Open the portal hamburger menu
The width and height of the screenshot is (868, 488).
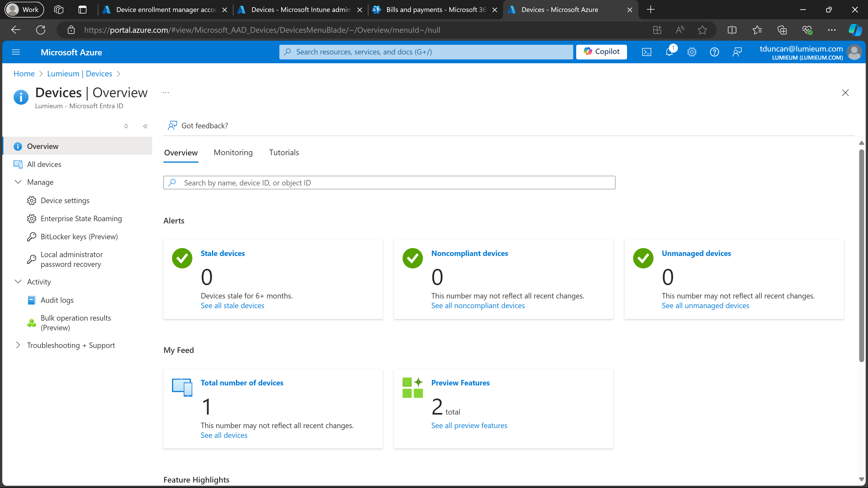pos(16,52)
